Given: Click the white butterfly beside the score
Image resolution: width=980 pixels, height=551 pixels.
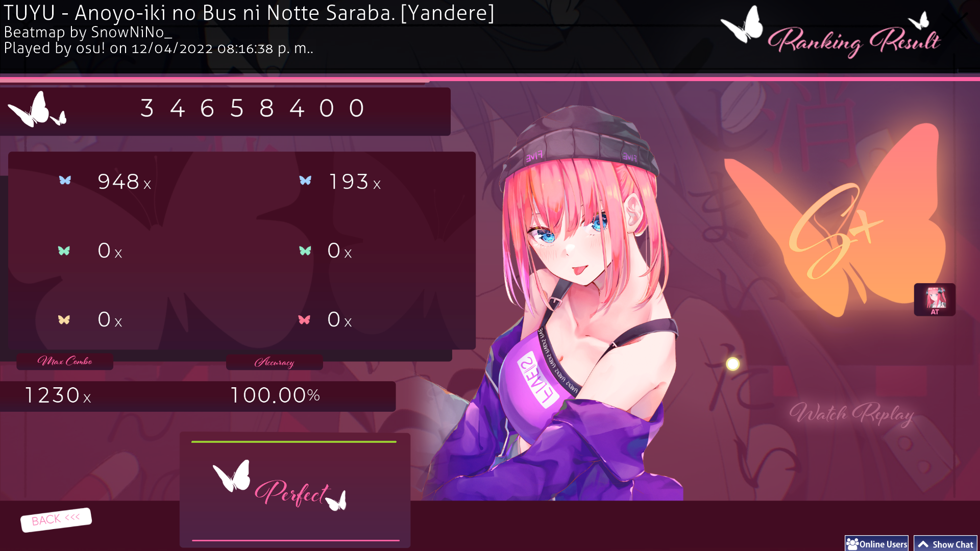Looking at the screenshot, I should coord(37,109).
